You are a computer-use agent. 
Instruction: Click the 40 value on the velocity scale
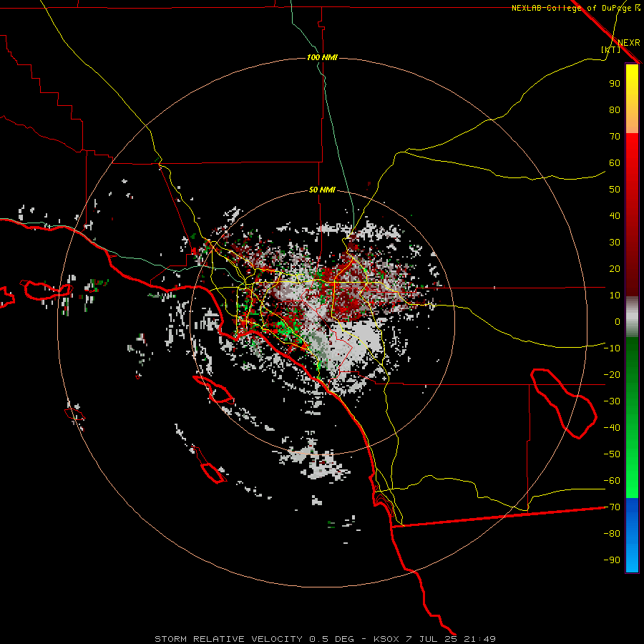pyautogui.click(x=615, y=215)
